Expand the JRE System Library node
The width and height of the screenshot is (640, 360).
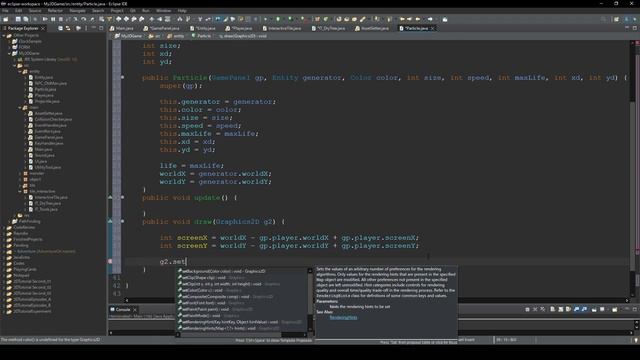(x=15, y=60)
